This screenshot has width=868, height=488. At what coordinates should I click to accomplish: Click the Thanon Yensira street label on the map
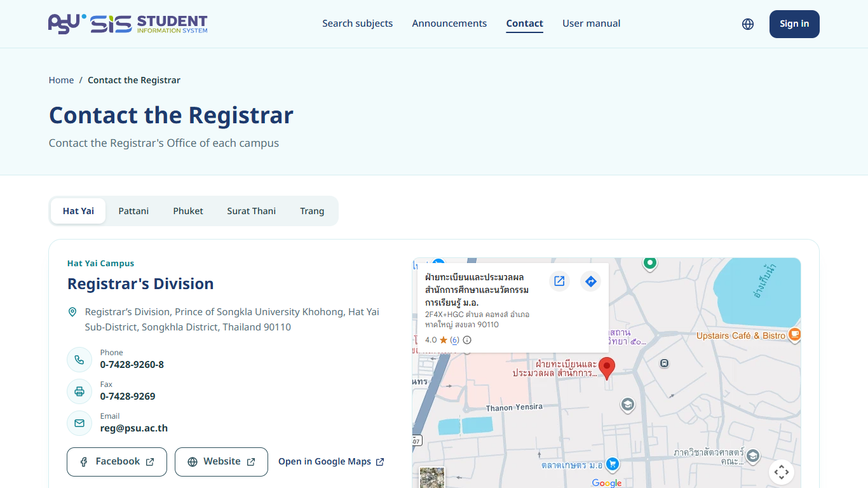tap(515, 407)
